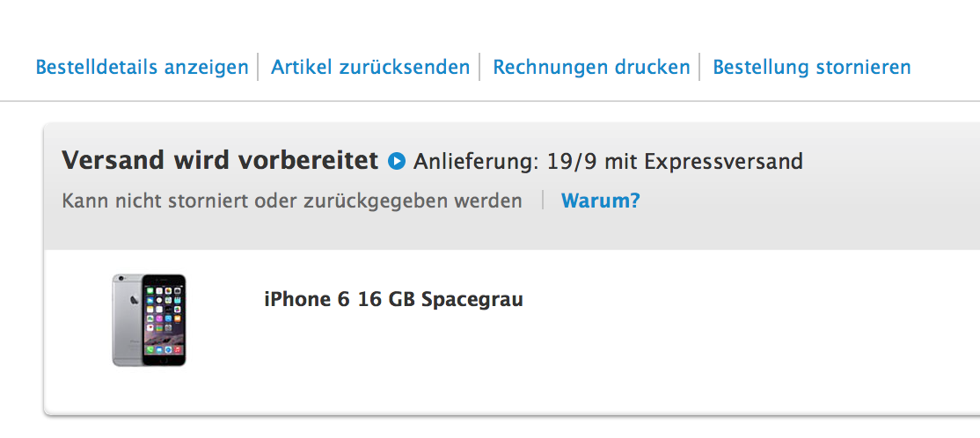Open the Bestelldetails anzeigen link
The height and width of the screenshot is (438, 980).
coord(142,67)
